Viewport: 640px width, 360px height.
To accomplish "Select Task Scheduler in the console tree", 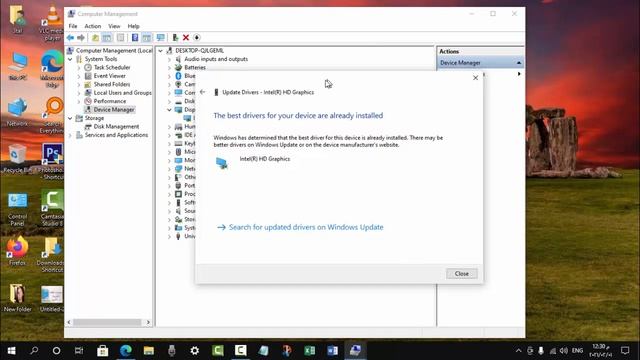I will (x=112, y=67).
